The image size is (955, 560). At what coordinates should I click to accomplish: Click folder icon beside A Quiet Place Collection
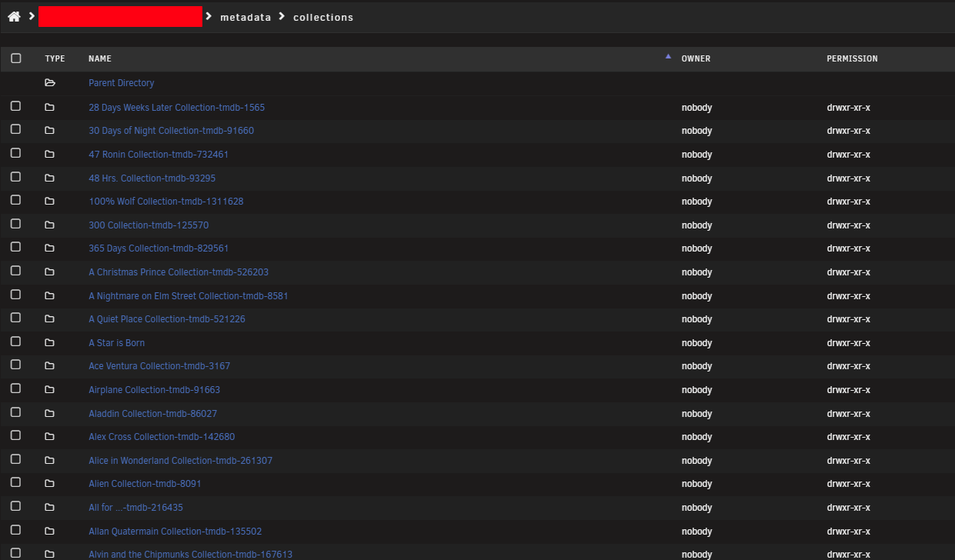pos(50,318)
